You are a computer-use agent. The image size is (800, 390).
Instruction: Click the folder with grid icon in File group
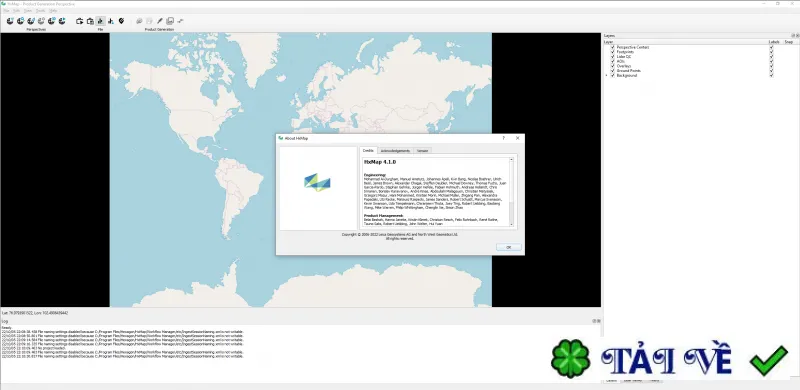90,21
